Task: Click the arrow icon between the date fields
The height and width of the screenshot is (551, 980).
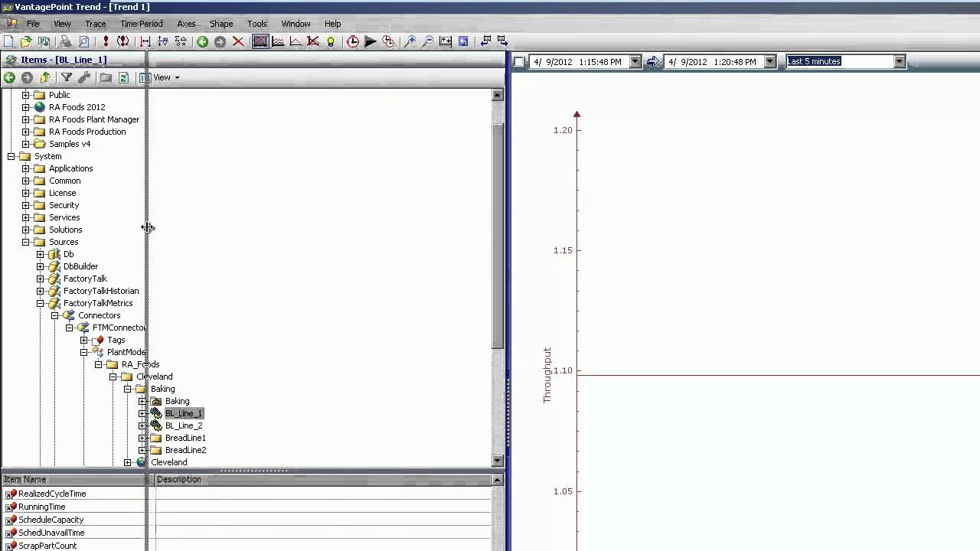Action: 653,62
